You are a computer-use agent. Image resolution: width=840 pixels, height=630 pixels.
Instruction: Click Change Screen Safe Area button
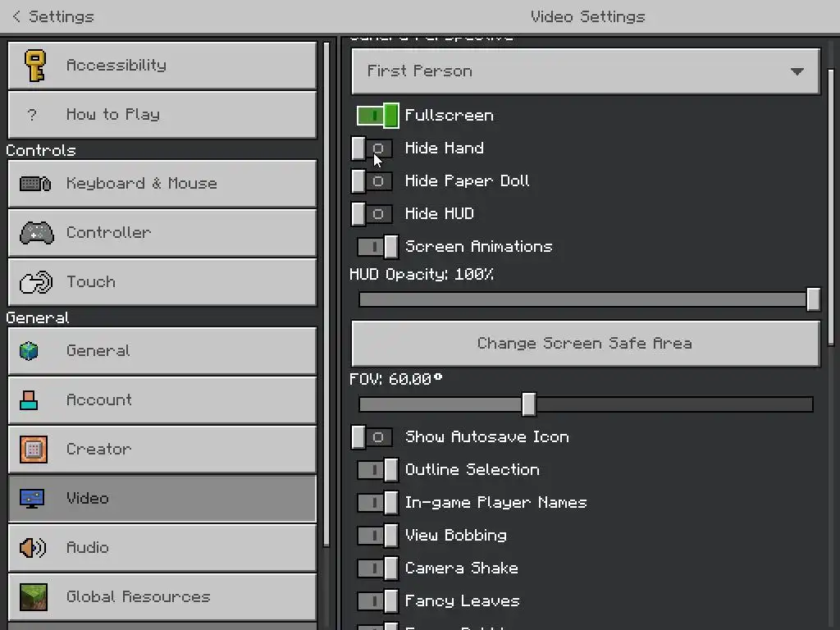(x=586, y=344)
